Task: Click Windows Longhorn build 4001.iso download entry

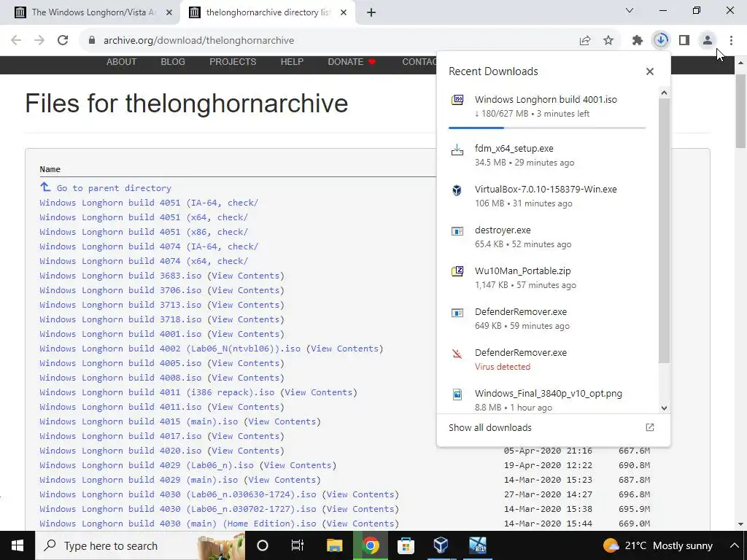Action: click(x=547, y=111)
